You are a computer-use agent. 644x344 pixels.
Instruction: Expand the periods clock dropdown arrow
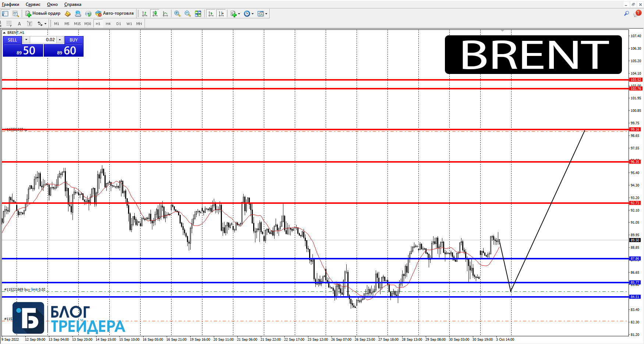[x=252, y=14]
